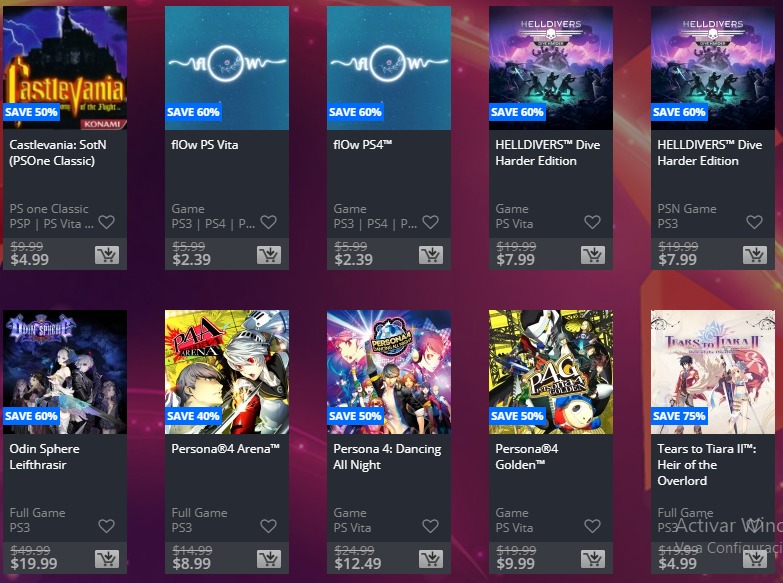This screenshot has height=583, width=783.
Task: Open Persona 4 Arena cover thumbnail
Action: [x=227, y=372]
